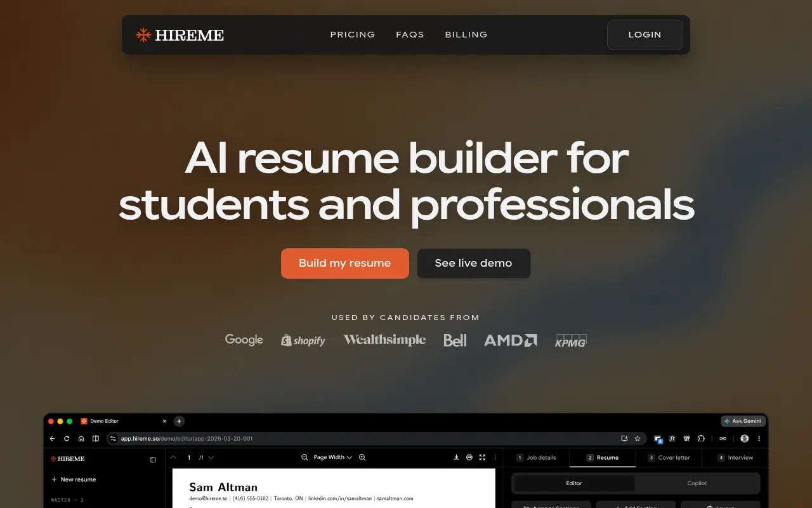
Task: Open the See live demo button
Action: point(473,263)
